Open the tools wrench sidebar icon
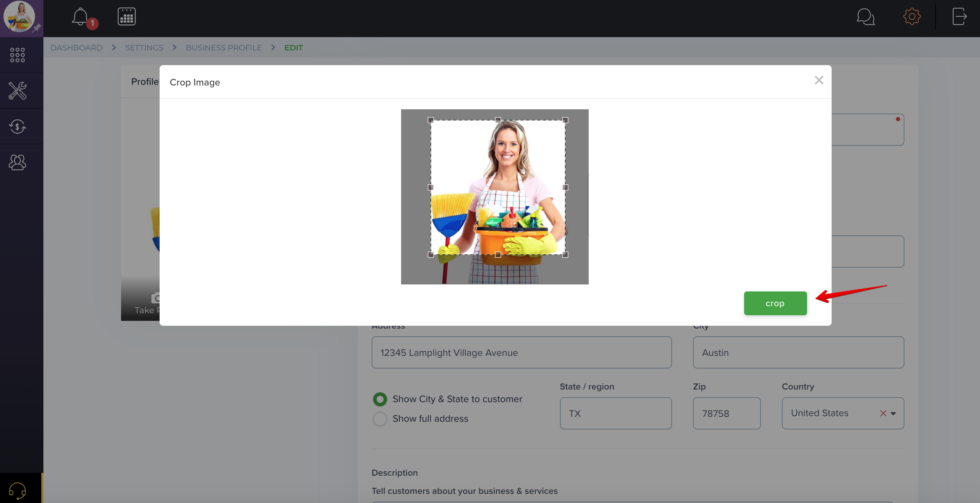 17,91
